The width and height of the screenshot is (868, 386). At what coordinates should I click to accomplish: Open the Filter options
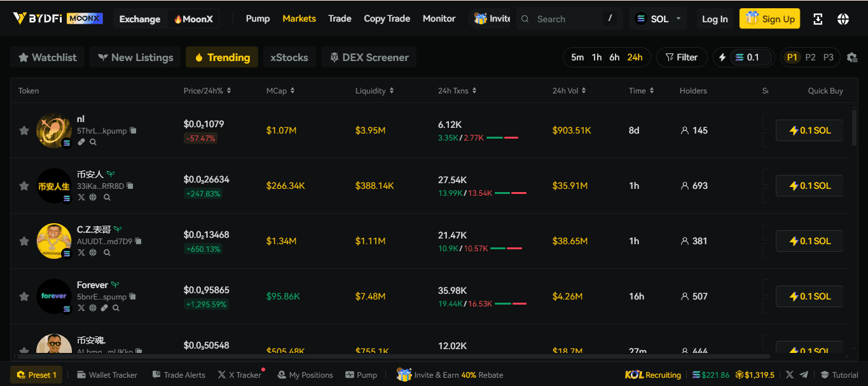(681, 57)
